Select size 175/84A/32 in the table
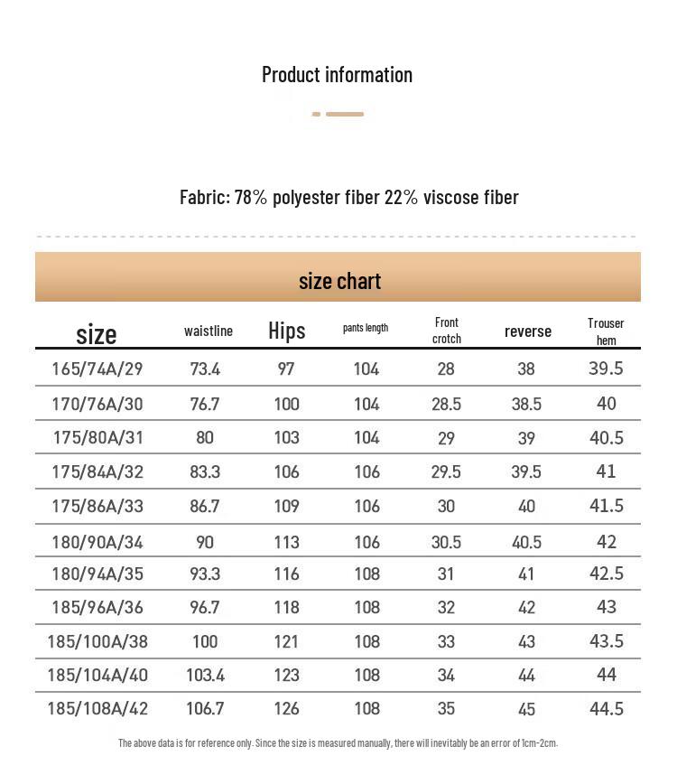The height and width of the screenshot is (784, 677). (x=97, y=471)
